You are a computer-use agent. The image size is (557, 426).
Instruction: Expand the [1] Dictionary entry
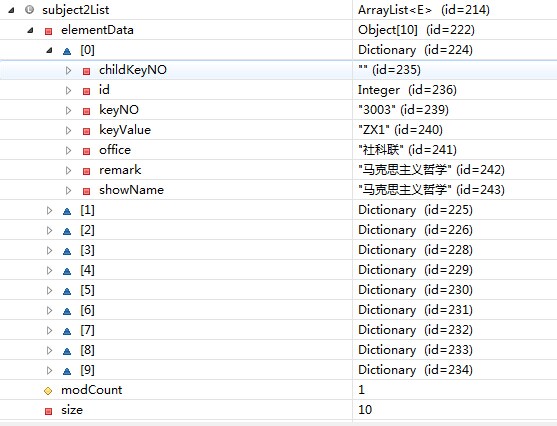(49, 210)
